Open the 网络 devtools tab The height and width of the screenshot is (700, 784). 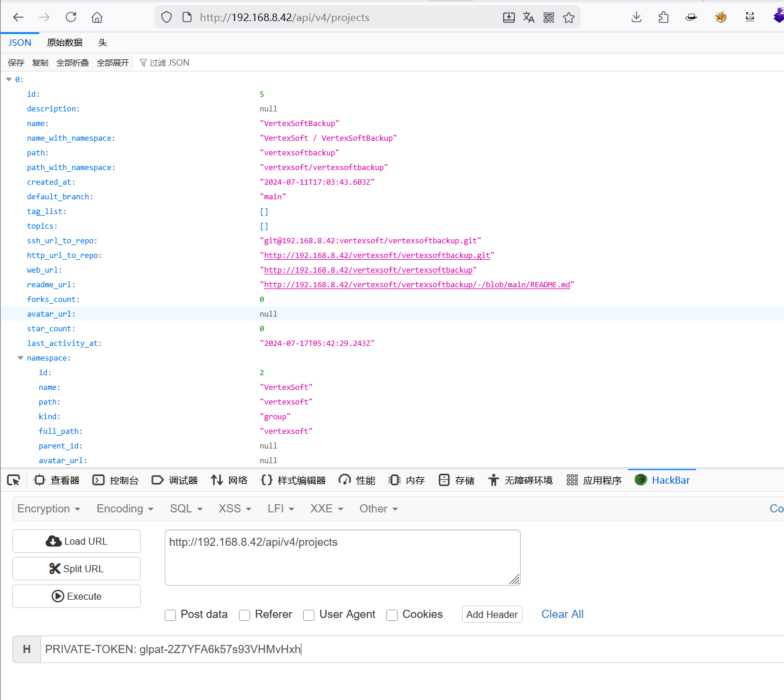point(229,480)
